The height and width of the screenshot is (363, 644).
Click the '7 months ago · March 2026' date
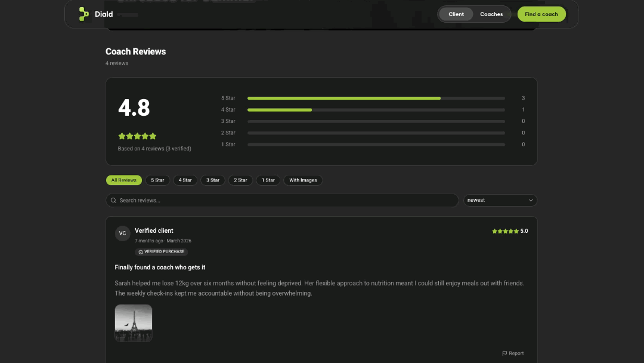coord(163,241)
